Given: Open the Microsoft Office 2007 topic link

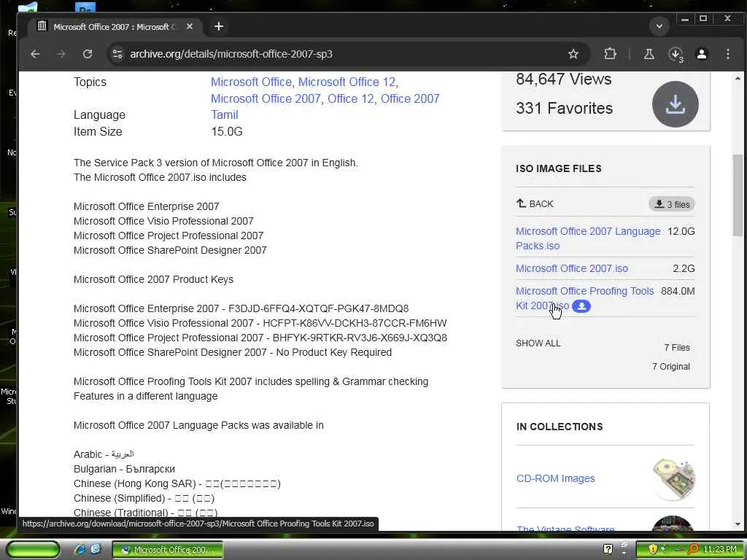Looking at the screenshot, I should point(266,98).
